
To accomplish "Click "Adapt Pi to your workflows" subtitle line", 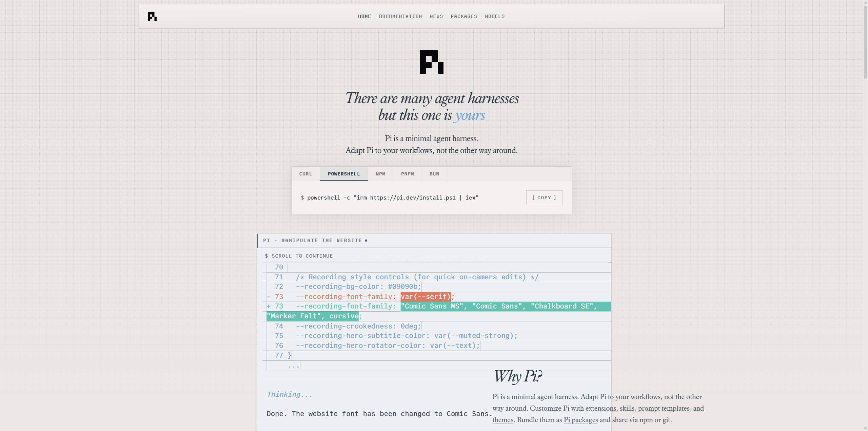I will coord(431,151).
